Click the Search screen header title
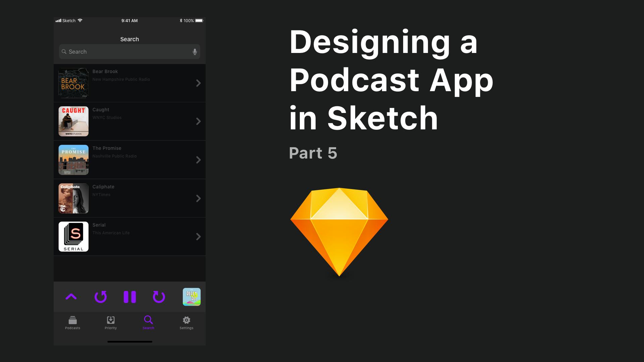Screen dimensions: 644x362 [x=129, y=39]
